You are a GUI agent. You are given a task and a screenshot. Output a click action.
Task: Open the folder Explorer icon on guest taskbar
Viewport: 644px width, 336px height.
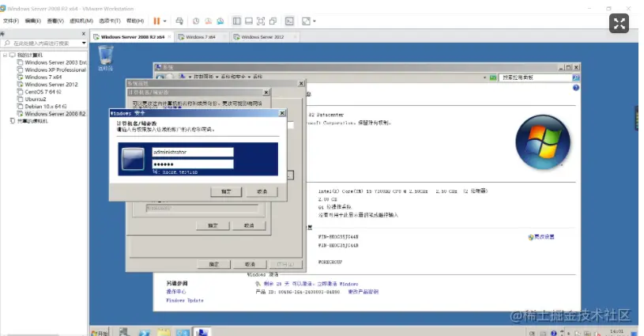click(x=164, y=332)
